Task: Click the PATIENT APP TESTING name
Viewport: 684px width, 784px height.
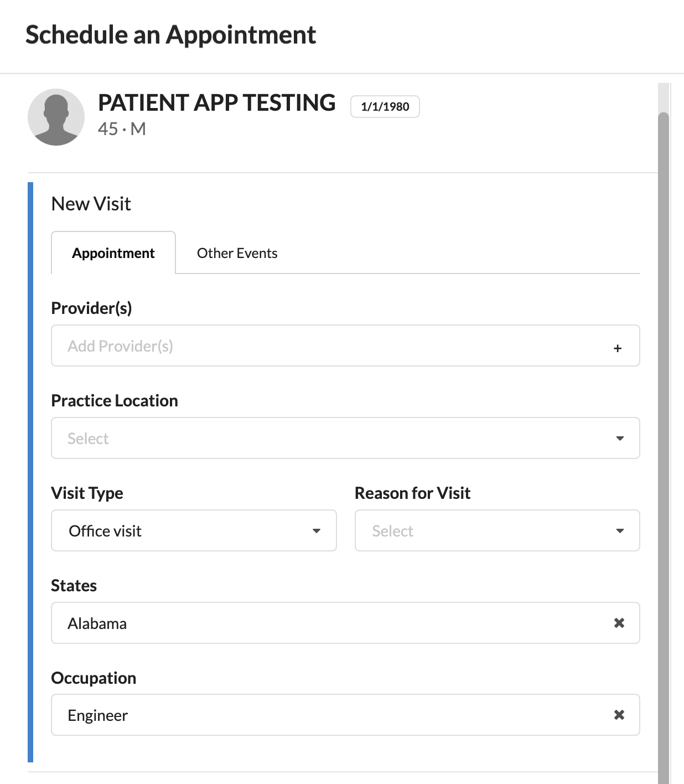Action: coord(216,103)
